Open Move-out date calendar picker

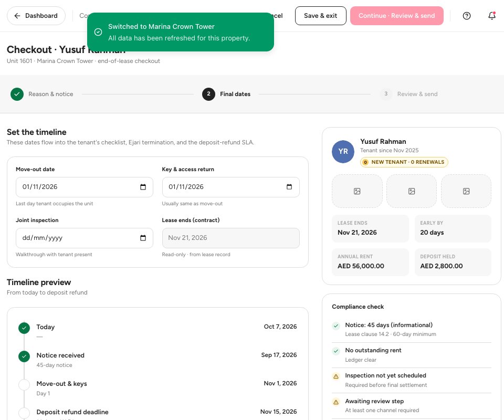pyautogui.click(x=143, y=187)
